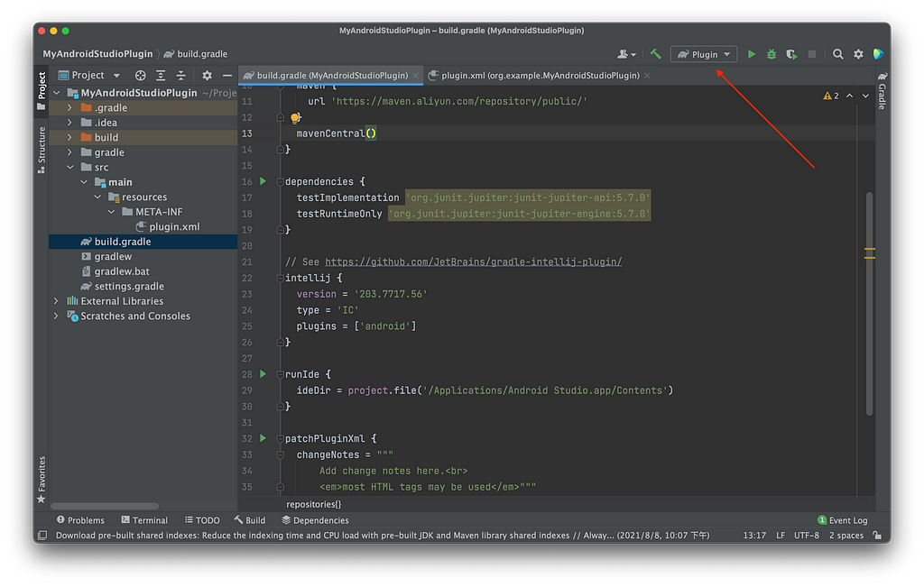This screenshot has width=924, height=587.
Task: Expand External Libraries node
Action: [57, 301]
